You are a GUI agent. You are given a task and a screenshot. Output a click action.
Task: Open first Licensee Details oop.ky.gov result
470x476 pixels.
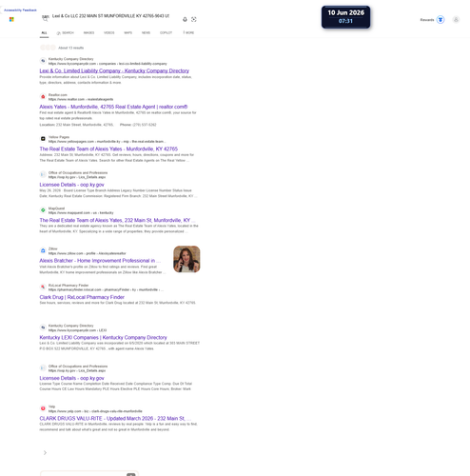coord(71,185)
